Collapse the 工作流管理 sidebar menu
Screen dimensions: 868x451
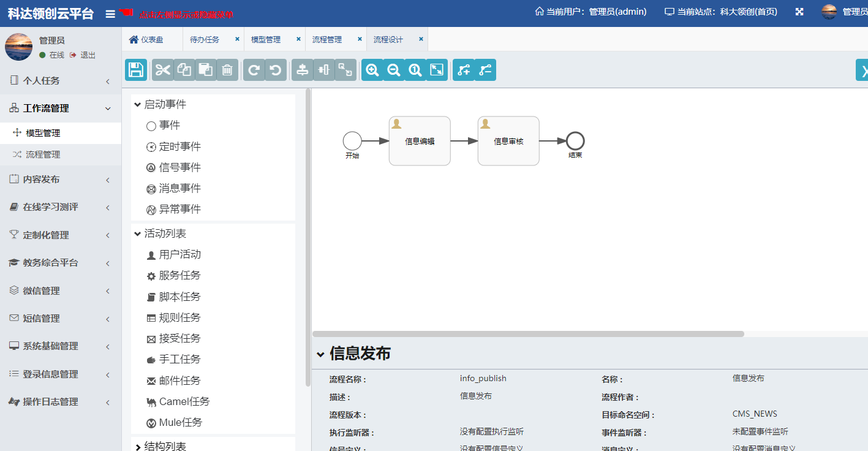(61, 108)
